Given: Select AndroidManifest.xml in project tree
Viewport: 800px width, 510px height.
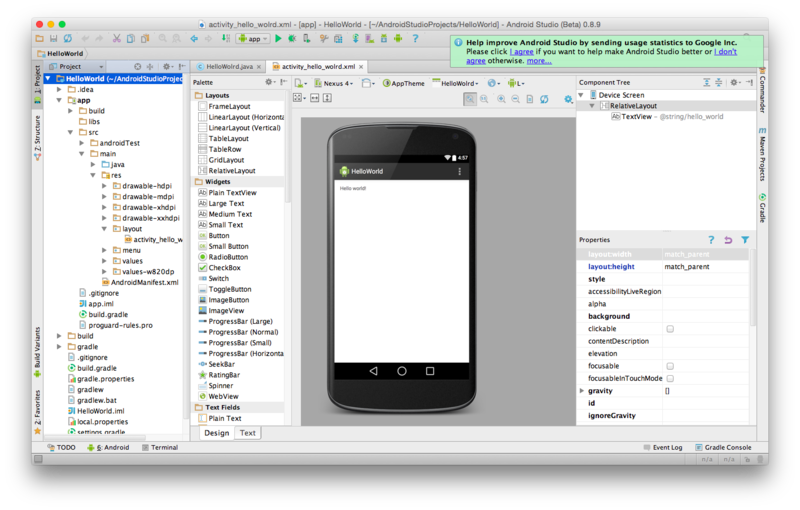Looking at the screenshot, I should 140,283.
